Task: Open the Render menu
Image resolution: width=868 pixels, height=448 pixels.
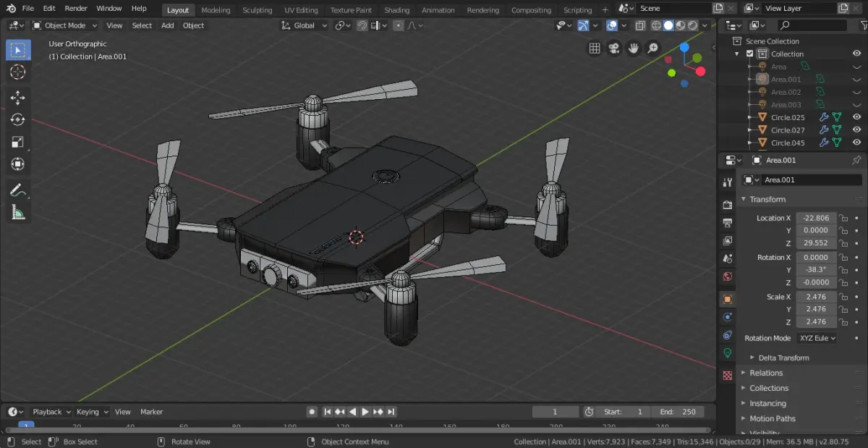Action: pos(76,9)
